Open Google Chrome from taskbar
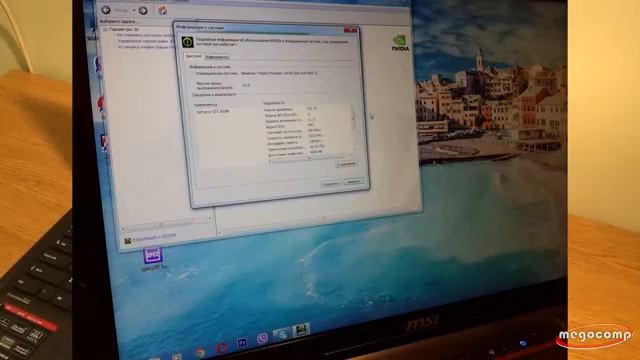Viewport: 640px width, 360px height. (200, 352)
